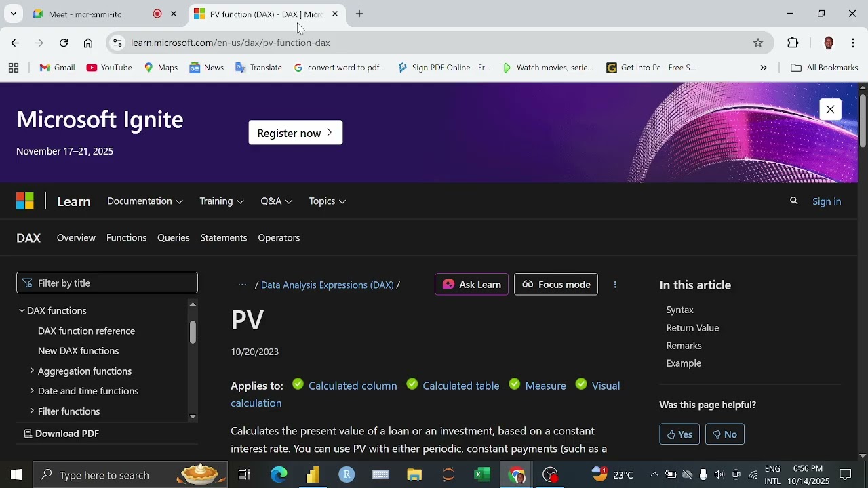Open volume control in system tray

tap(719, 475)
